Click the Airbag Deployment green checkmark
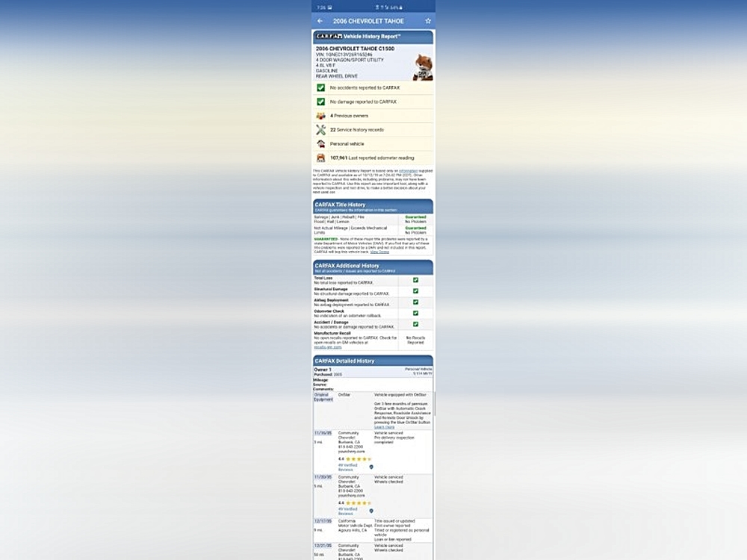 point(415,302)
